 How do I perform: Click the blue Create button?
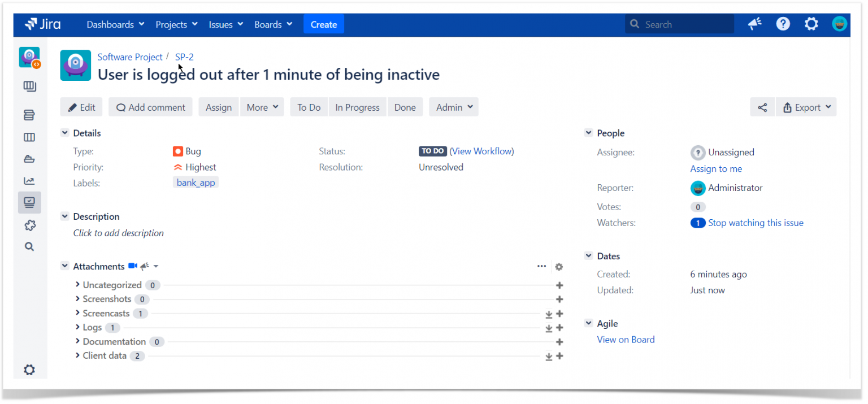click(324, 24)
